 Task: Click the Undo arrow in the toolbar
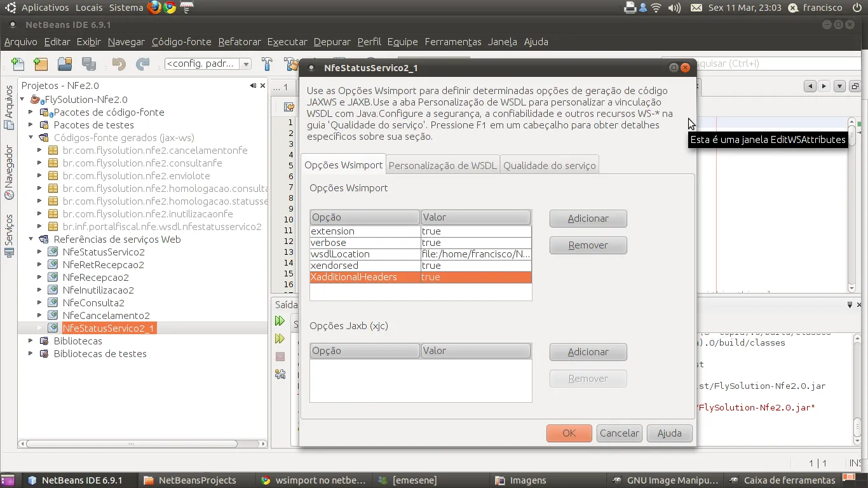(x=119, y=64)
